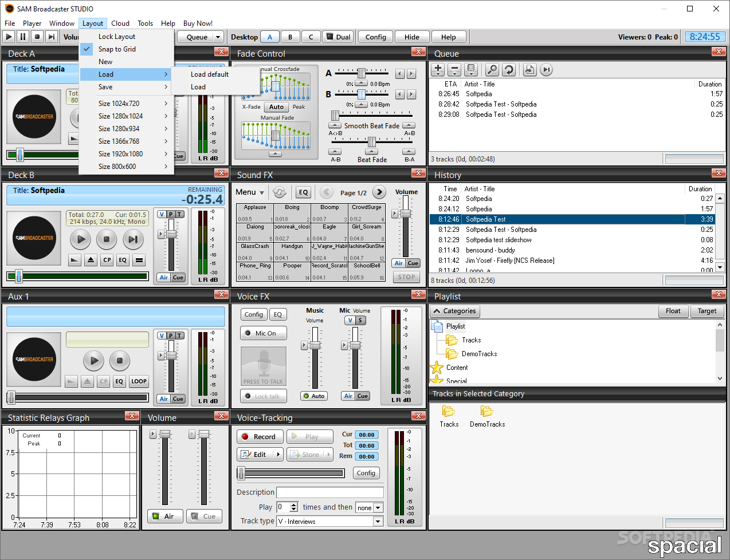
Task: Open the Track type combo box
Action: [x=330, y=522]
